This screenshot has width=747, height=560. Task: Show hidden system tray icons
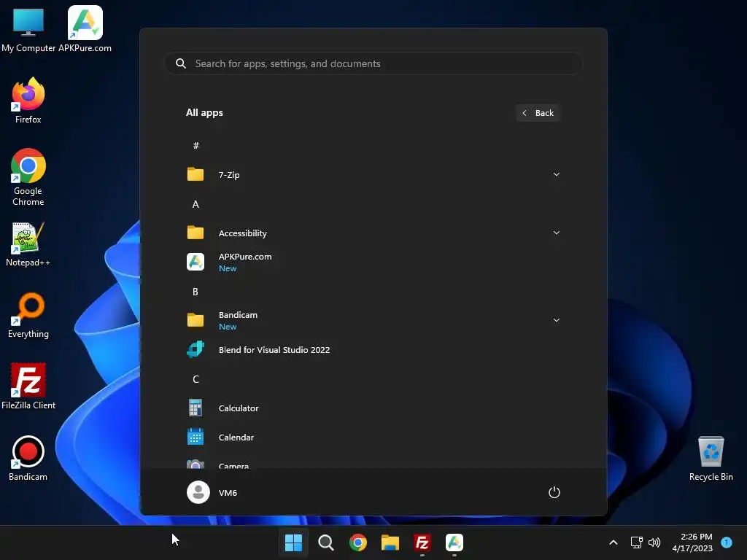click(x=614, y=542)
